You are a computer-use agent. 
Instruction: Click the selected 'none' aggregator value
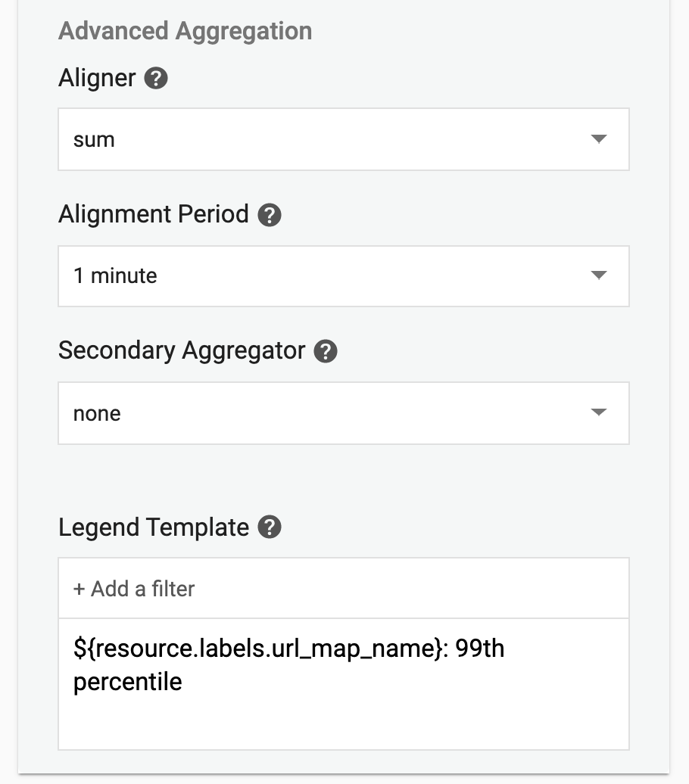[x=97, y=414]
